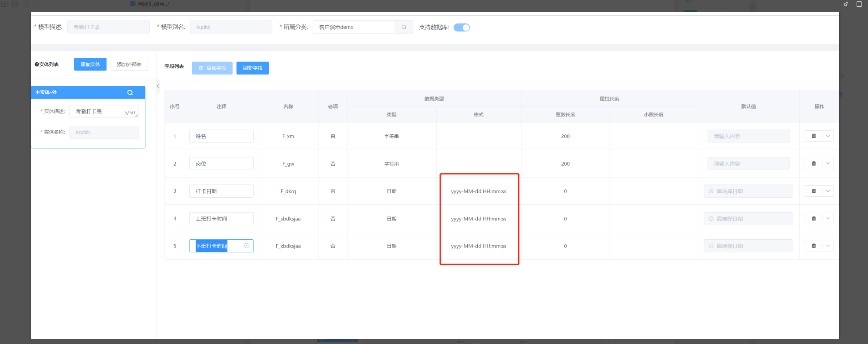Click the 刷新字段 button
868x344 pixels.
pyautogui.click(x=252, y=68)
